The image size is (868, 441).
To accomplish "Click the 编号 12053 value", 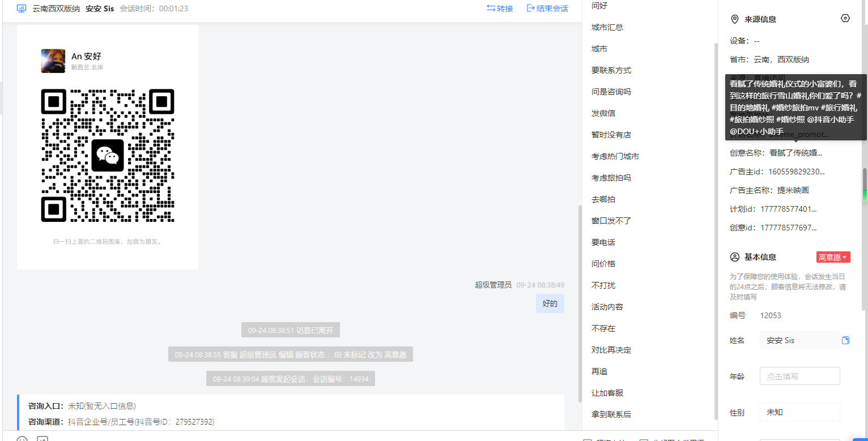I will point(771,315).
